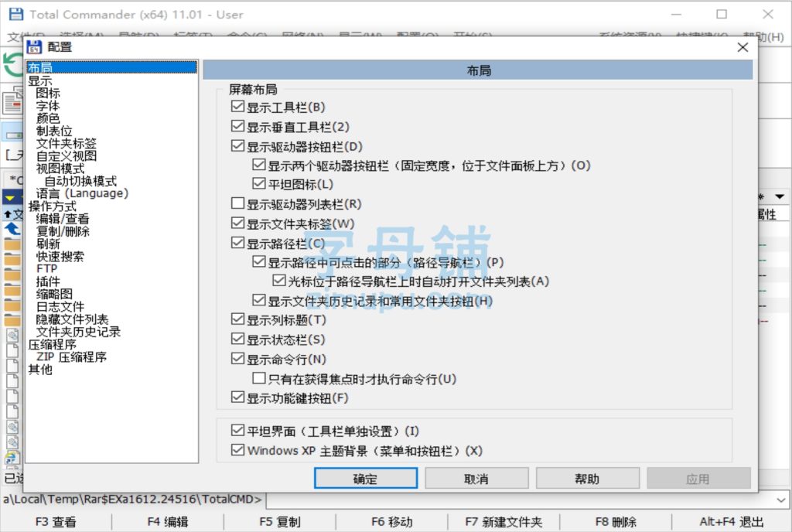Open 文件夹标签 settings page

point(67,143)
